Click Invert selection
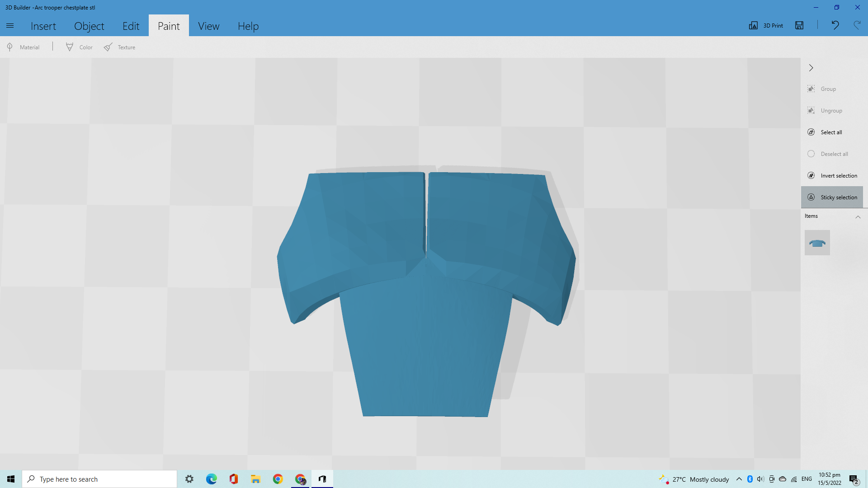 pos(832,176)
